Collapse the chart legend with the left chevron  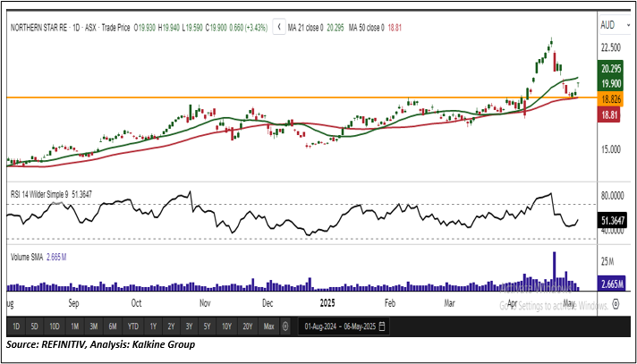pos(279,28)
